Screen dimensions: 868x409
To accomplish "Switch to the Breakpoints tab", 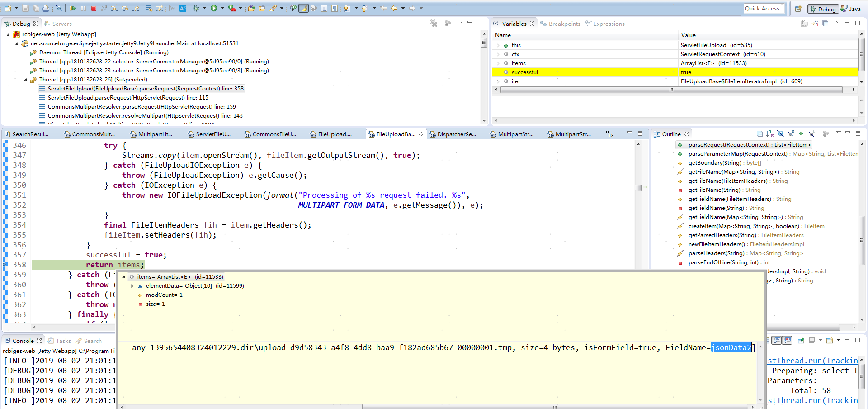I will coord(560,24).
